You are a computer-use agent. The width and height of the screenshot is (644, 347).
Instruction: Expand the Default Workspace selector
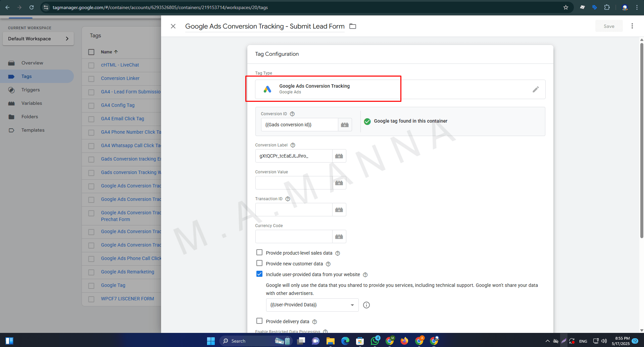tap(38, 39)
